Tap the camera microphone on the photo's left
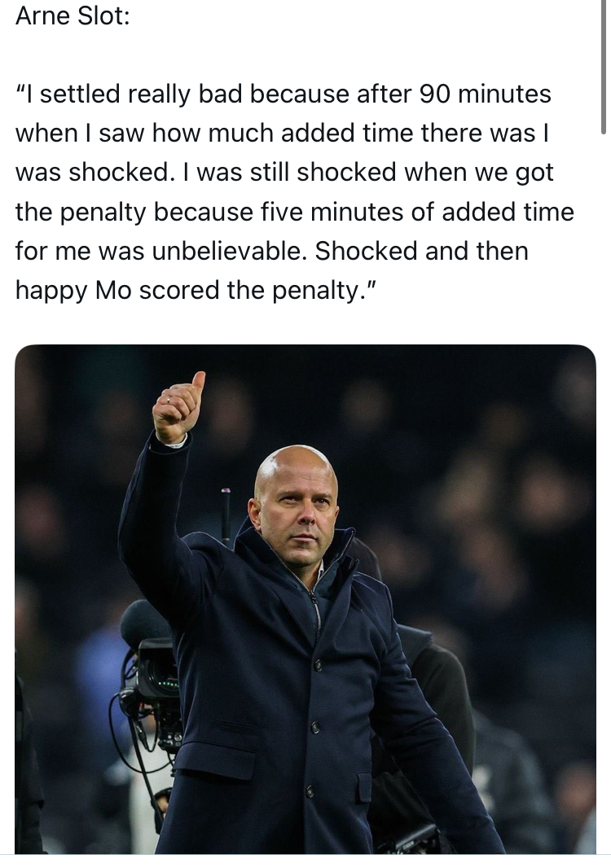611x868 pixels. pos(136,621)
